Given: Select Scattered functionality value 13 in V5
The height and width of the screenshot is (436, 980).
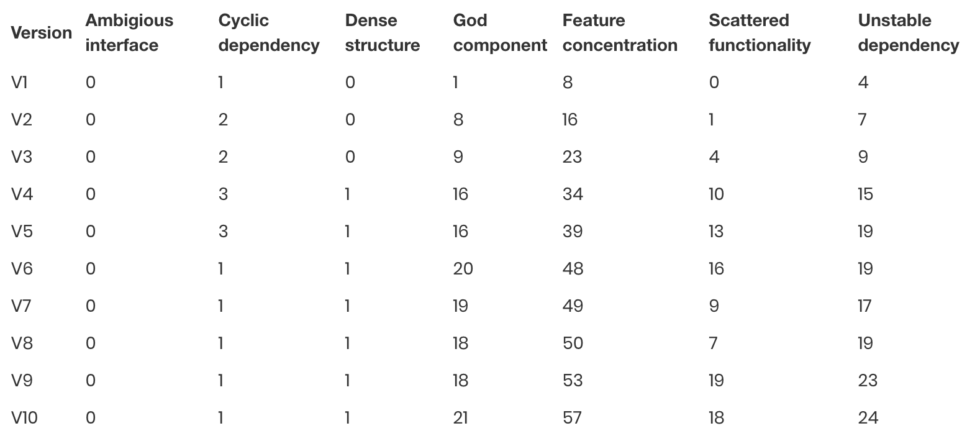Looking at the screenshot, I should pos(716,232).
